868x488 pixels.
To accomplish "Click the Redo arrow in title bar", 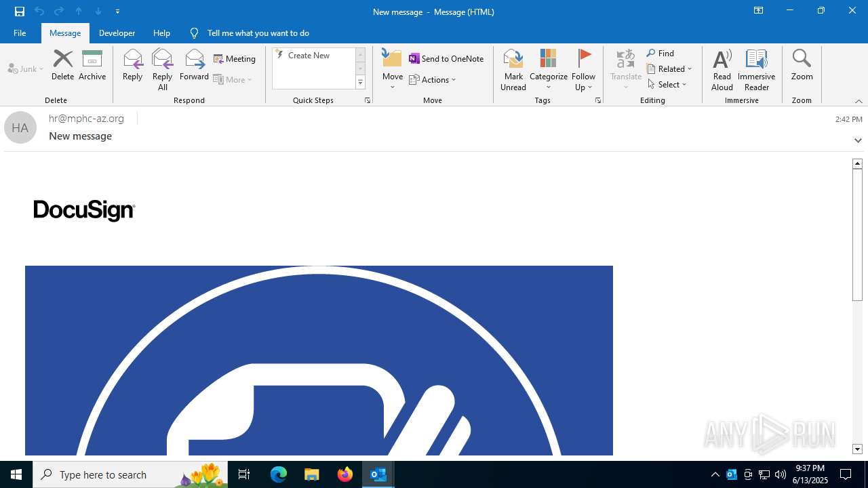I will pos(59,12).
